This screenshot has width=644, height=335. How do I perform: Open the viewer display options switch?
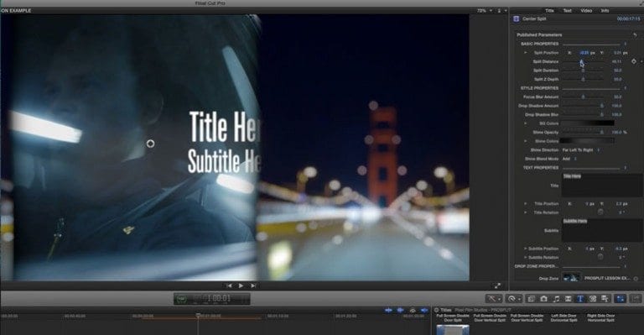click(502, 11)
